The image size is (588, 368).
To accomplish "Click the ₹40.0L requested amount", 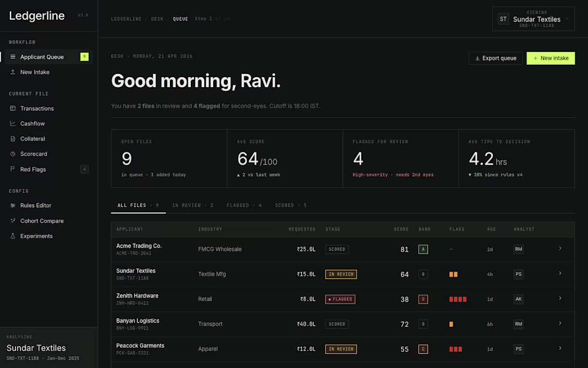I will click(x=306, y=324).
